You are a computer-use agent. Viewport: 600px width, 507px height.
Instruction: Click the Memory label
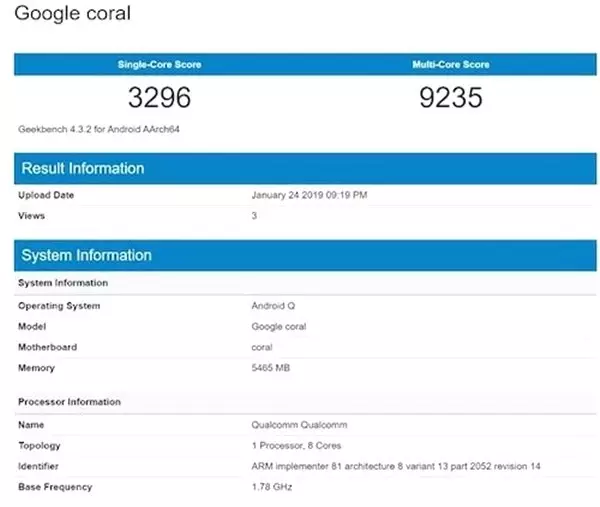tap(36, 368)
